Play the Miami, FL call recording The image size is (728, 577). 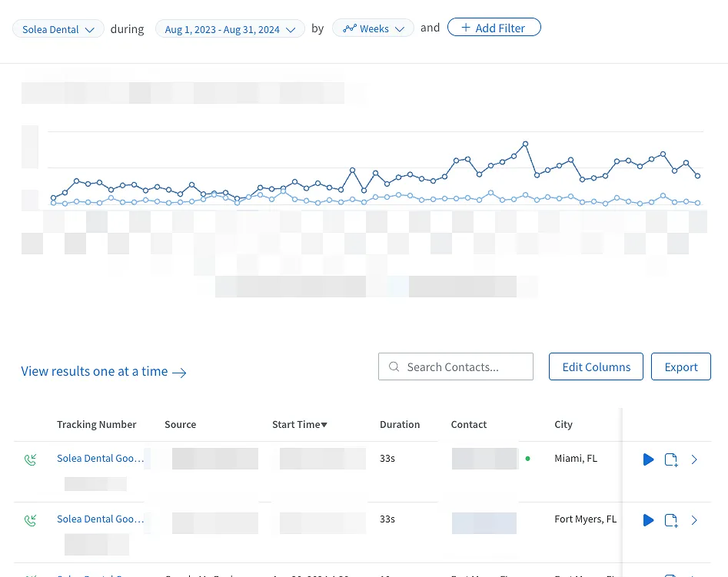click(648, 459)
